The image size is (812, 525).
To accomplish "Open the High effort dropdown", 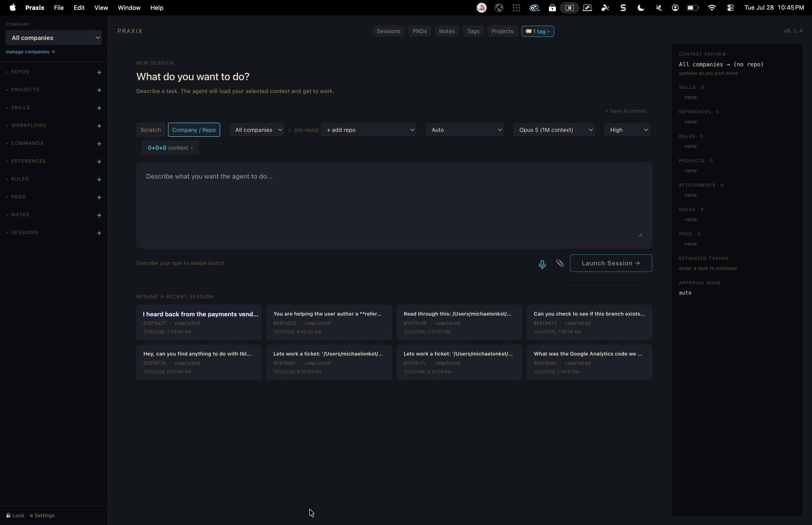I will point(627,130).
